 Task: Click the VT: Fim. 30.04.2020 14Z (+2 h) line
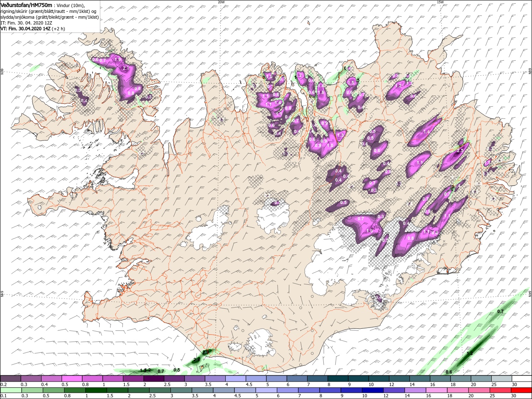click(32, 29)
